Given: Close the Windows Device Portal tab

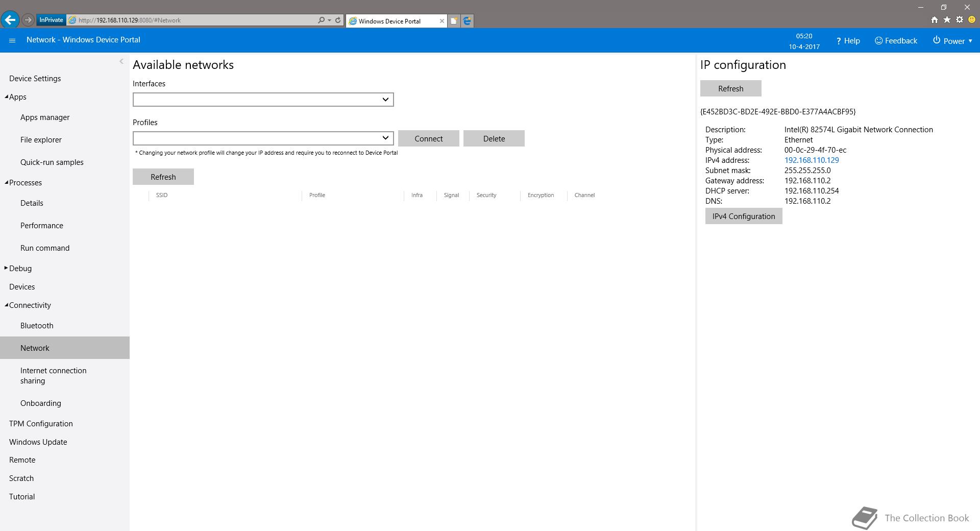Looking at the screenshot, I should [442, 21].
